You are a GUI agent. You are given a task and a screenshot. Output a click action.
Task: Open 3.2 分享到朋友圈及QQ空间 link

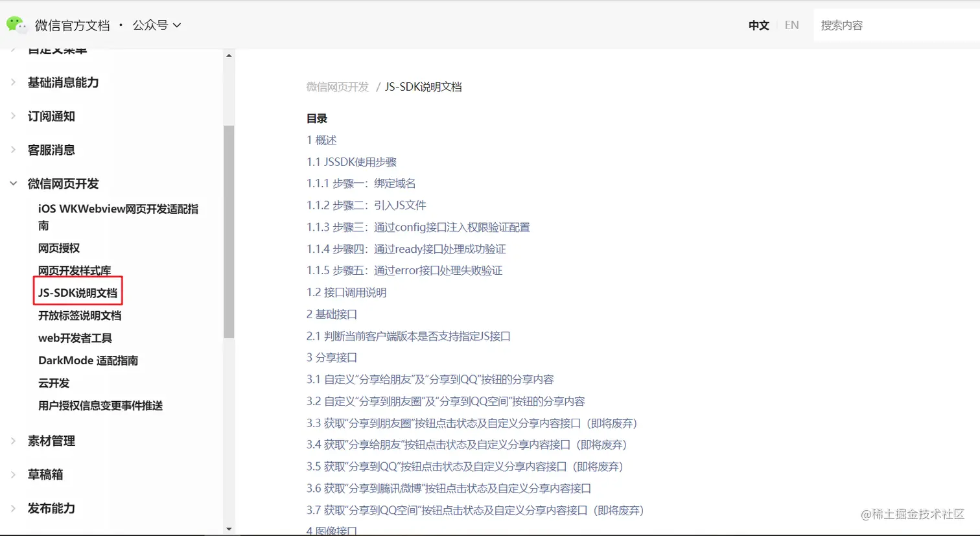(x=446, y=401)
